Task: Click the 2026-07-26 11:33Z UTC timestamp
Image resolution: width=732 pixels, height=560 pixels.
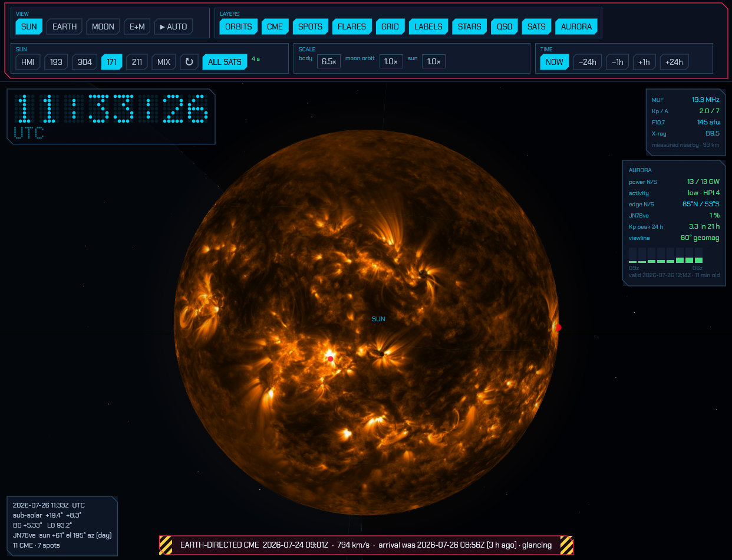Action: point(49,505)
